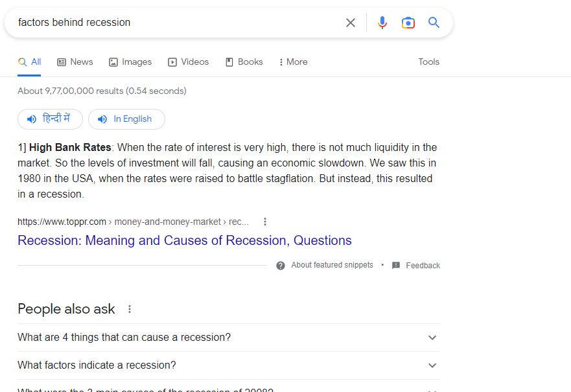This screenshot has height=392, width=571.
Task: Click the Feedback flag icon
Action: [x=396, y=266]
